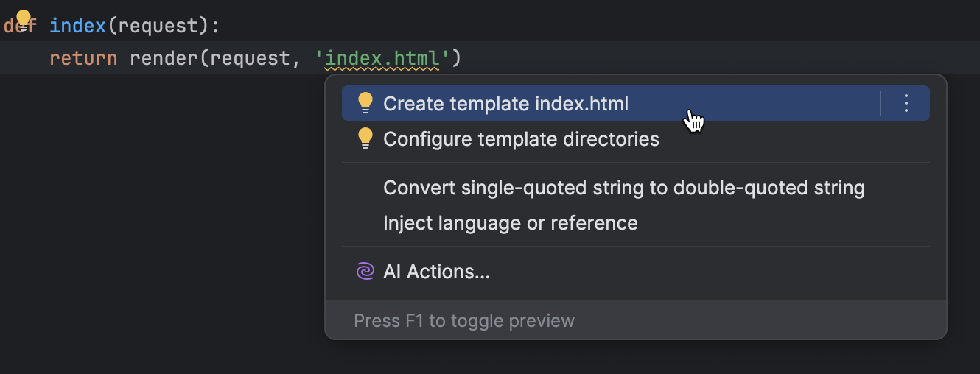Click the return keyword
The height and width of the screenshot is (374, 980).
[x=83, y=57]
